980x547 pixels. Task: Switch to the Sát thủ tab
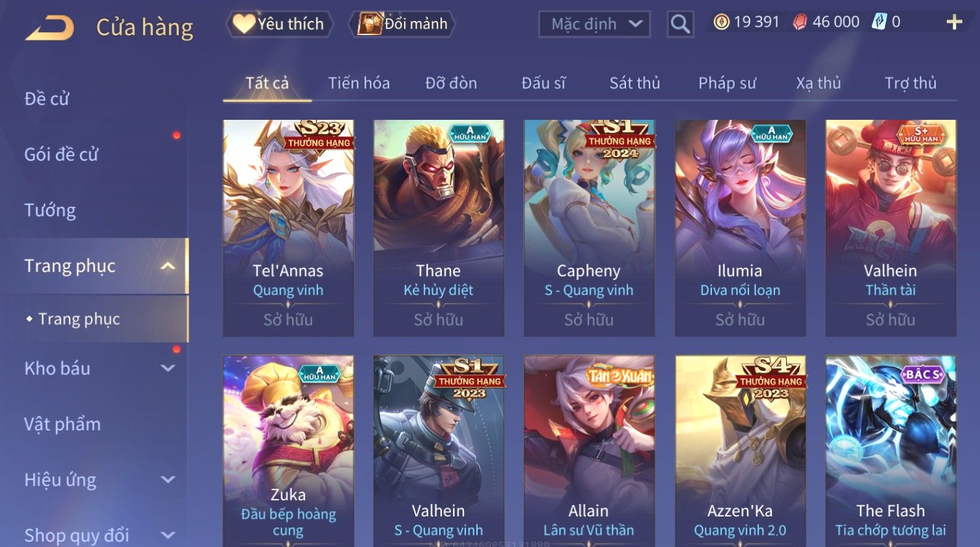click(x=634, y=83)
